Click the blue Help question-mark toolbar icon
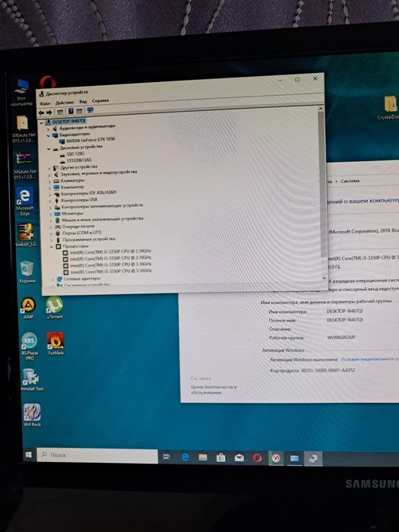 tap(71, 111)
